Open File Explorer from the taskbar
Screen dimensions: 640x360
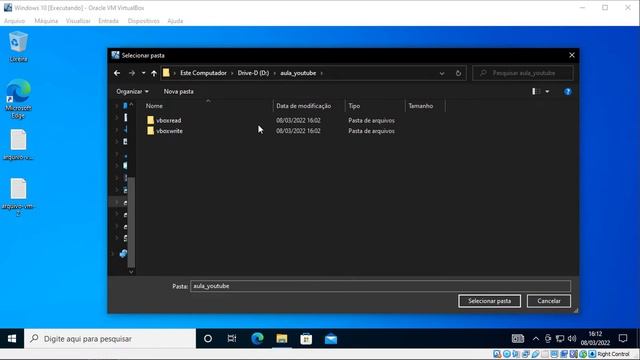click(x=282, y=339)
